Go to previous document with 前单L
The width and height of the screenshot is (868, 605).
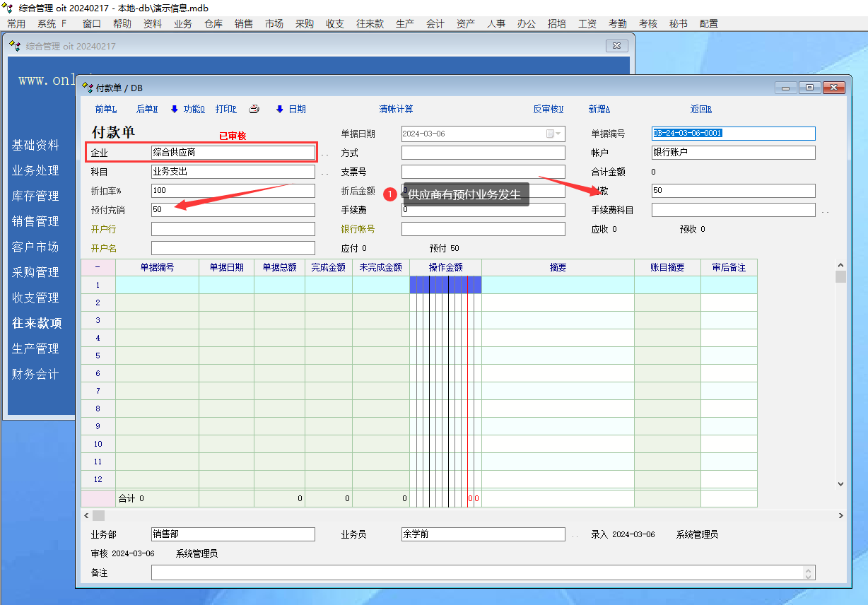coord(105,109)
